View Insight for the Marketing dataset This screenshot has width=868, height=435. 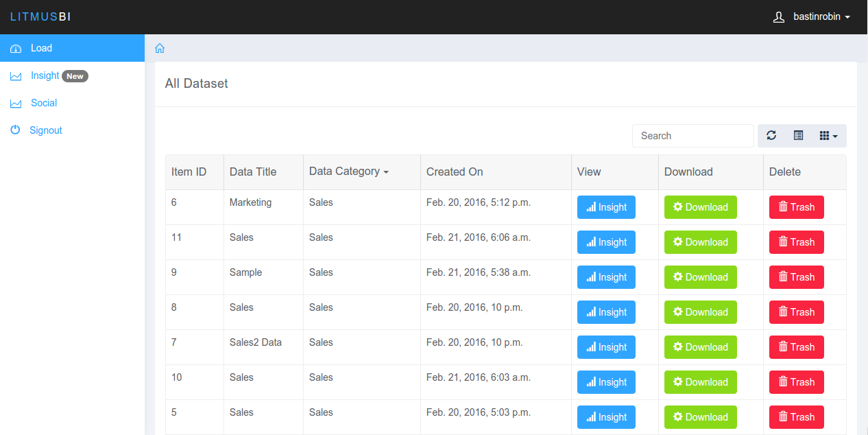click(x=606, y=207)
